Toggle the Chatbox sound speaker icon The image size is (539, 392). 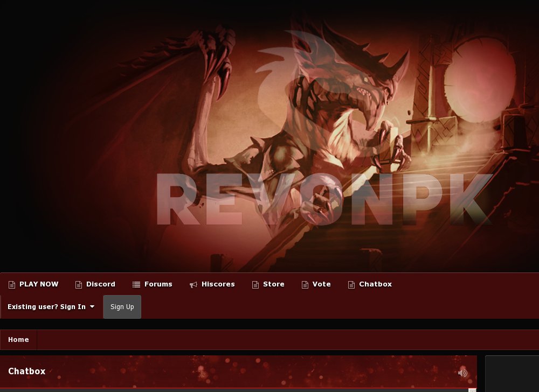pyautogui.click(x=462, y=373)
